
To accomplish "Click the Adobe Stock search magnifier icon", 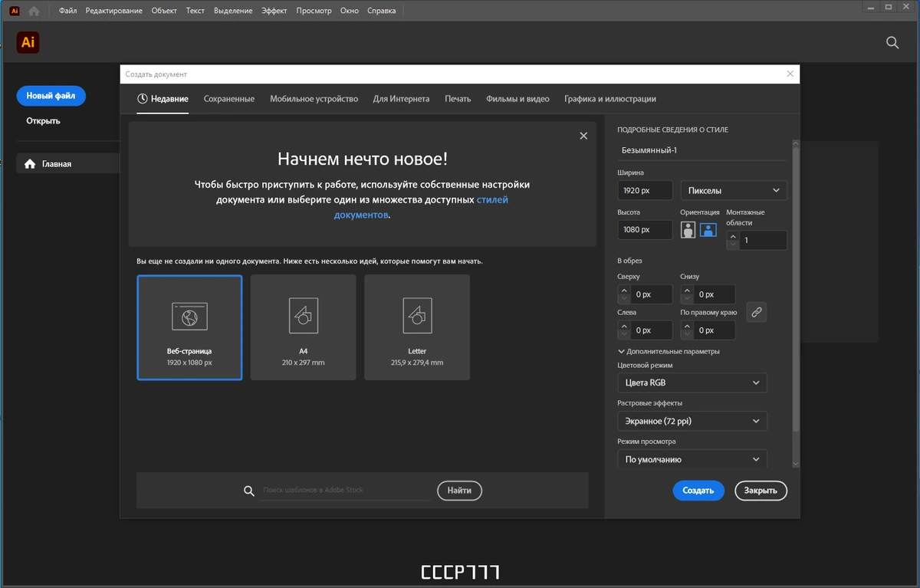I will pyautogui.click(x=248, y=491).
